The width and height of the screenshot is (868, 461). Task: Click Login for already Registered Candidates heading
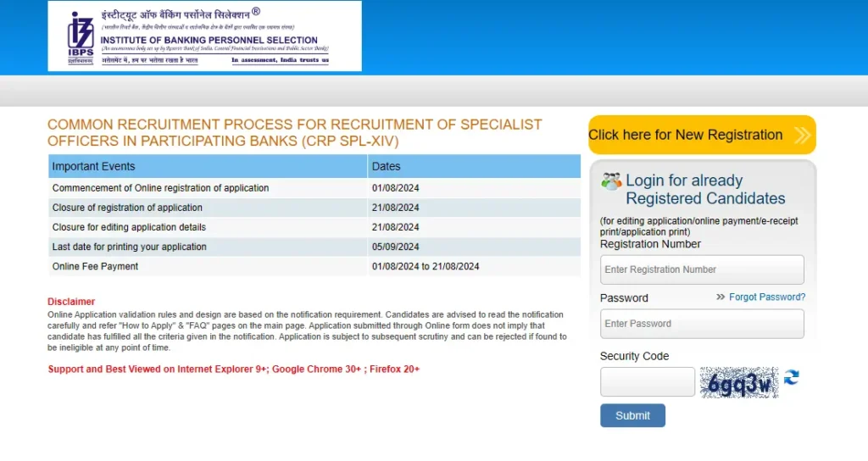tap(705, 189)
